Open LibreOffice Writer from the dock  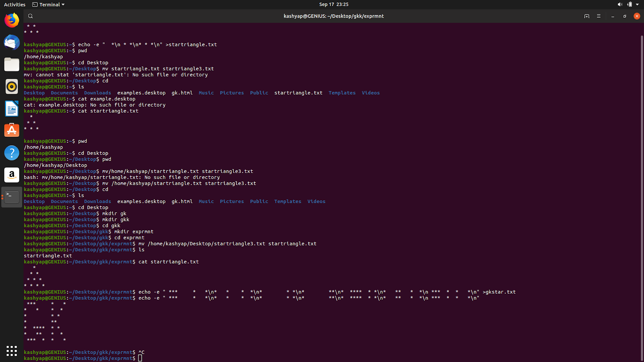click(x=12, y=109)
